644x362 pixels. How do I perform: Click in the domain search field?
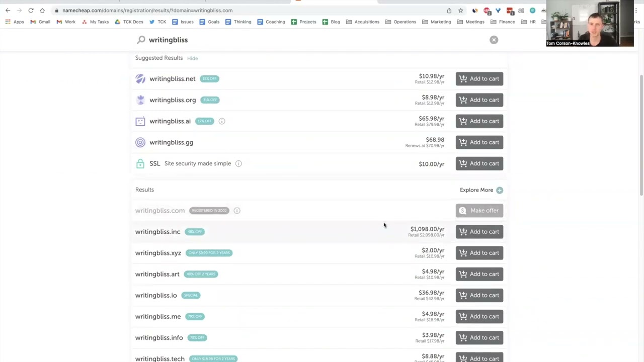[312, 40]
